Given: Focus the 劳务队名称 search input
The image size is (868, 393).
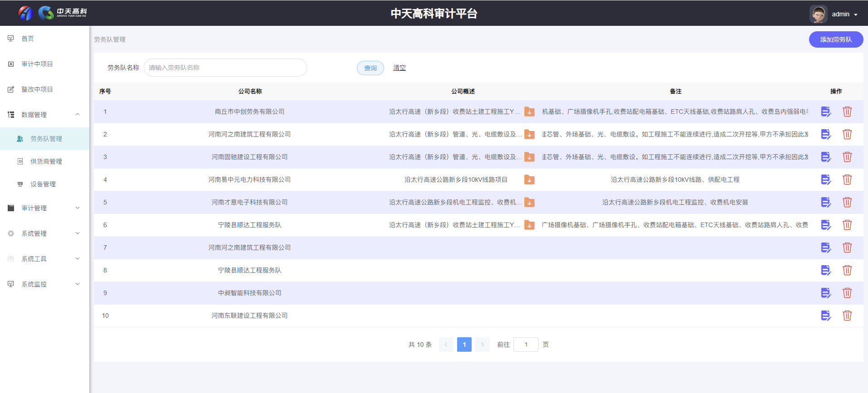Looking at the screenshot, I should point(225,68).
